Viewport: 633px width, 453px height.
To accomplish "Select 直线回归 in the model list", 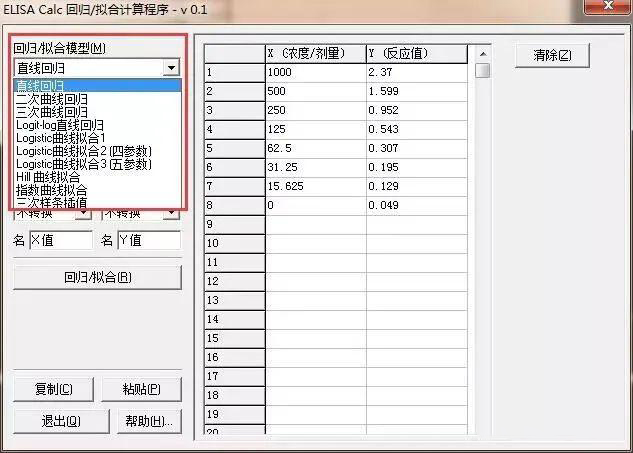I will (x=98, y=86).
